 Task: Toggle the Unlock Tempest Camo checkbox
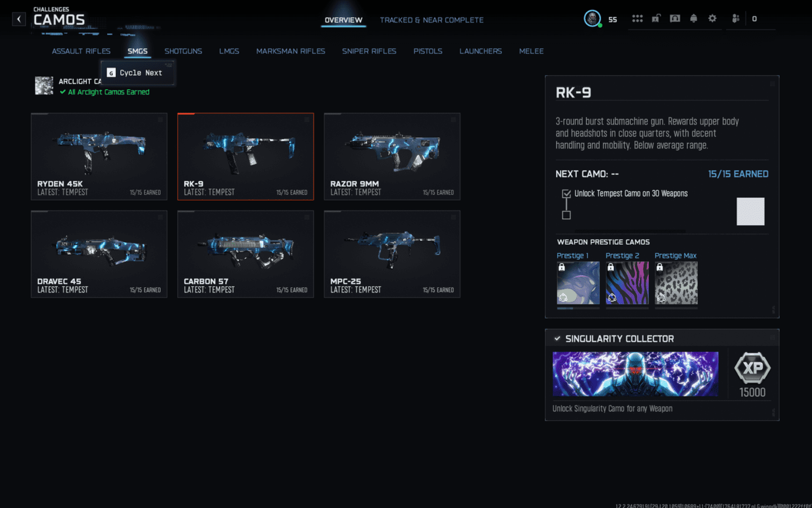566,194
